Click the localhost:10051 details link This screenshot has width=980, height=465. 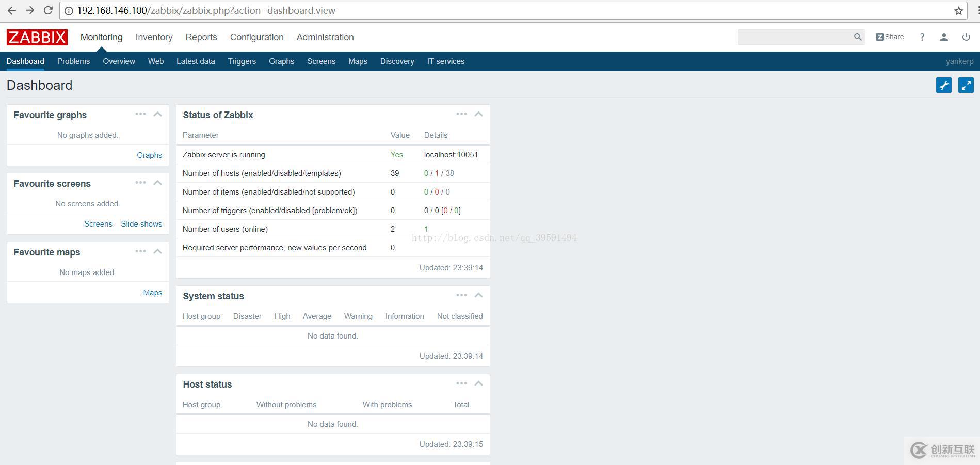(x=450, y=154)
